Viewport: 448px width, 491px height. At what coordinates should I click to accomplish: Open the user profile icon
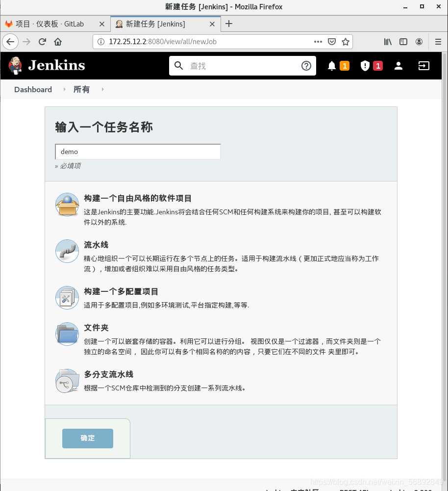pyautogui.click(x=398, y=66)
